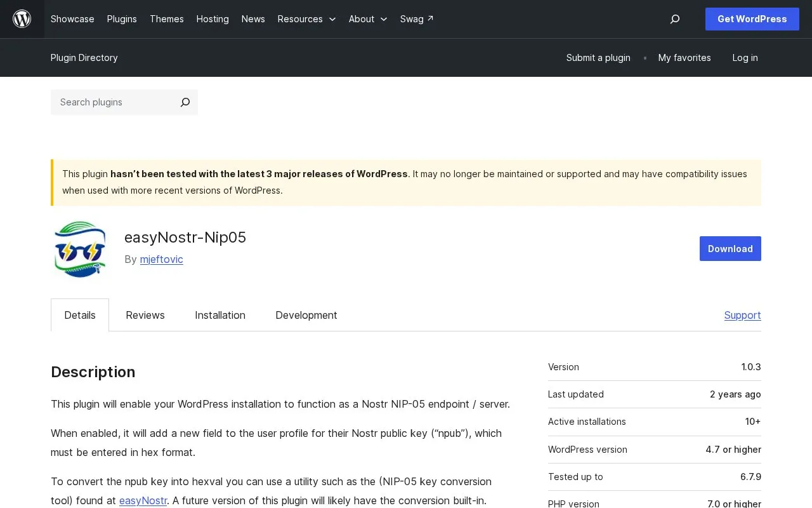Click the Get WordPress button
This screenshot has height=508, width=812.
pyautogui.click(x=752, y=19)
